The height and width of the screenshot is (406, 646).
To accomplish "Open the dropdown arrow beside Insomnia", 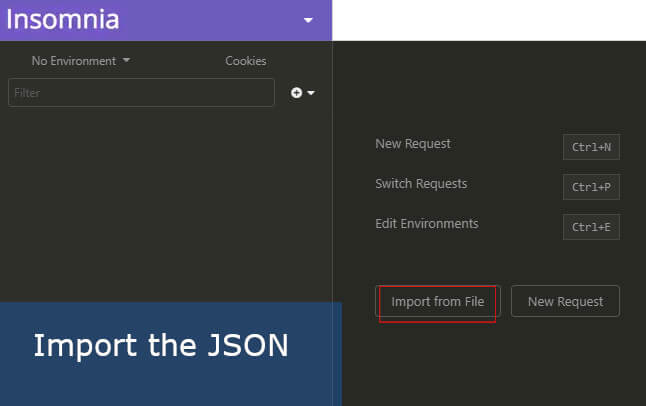I will click(x=308, y=20).
